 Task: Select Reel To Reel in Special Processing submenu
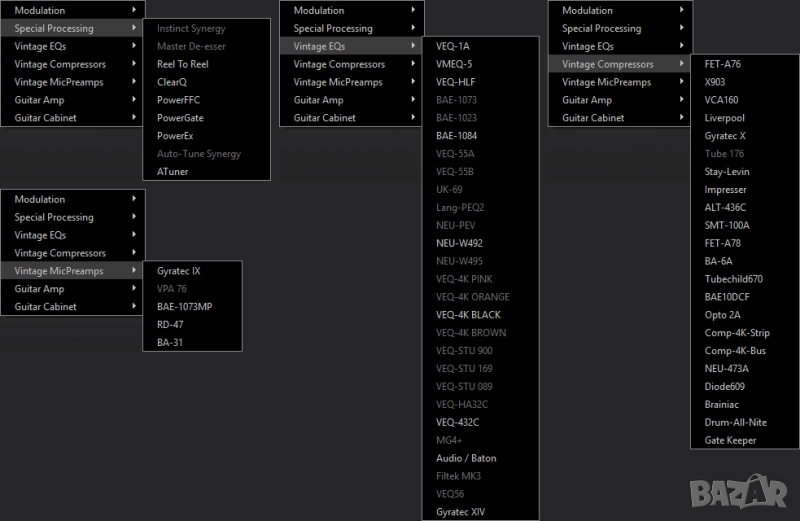click(182, 64)
